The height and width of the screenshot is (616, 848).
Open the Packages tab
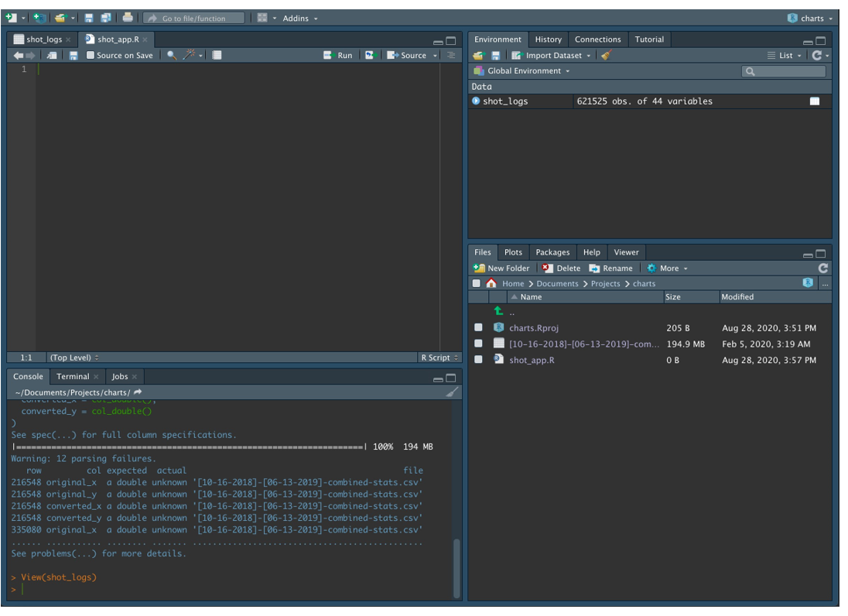pyautogui.click(x=552, y=252)
